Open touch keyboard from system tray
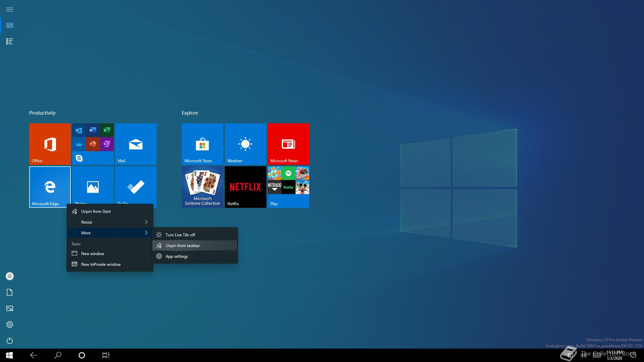644x362 pixels. tap(597, 355)
